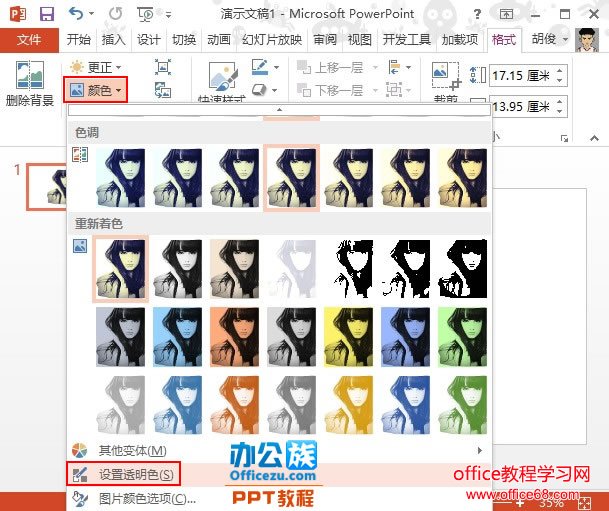Viewport: 609px width, 511px height.
Task: Open 其他变体(M) submenu
Action: pos(279,450)
